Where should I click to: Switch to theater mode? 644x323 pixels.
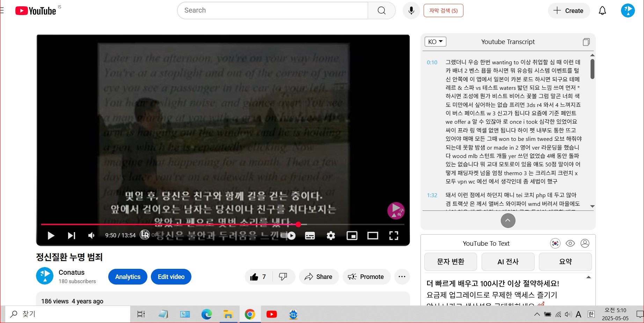373,236
